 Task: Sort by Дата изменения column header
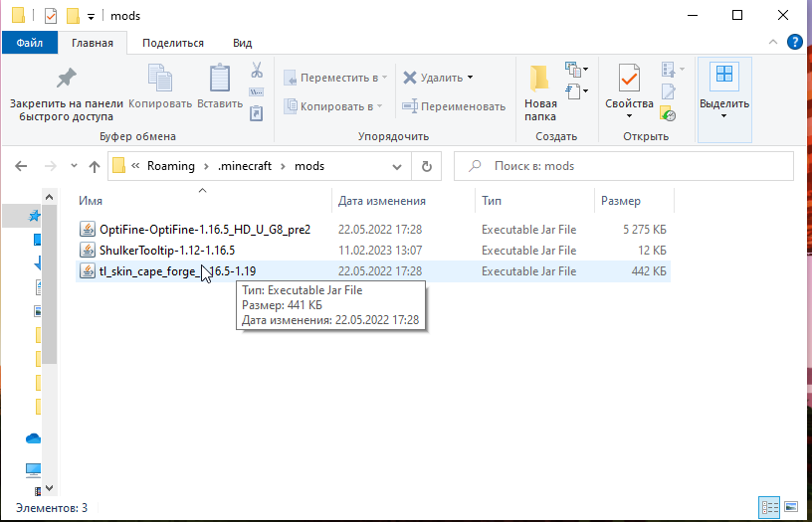click(403, 201)
